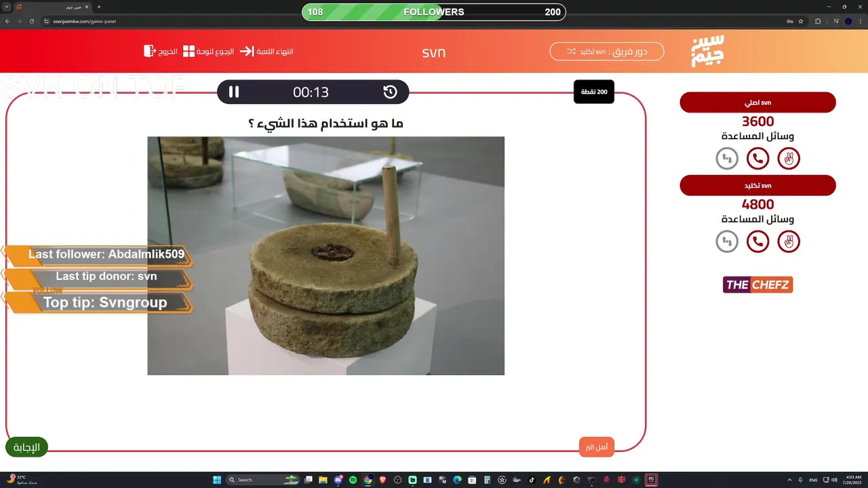The image size is (868, 488).
Task: Open browser extensions puzzle icon
Action: coord(818,21)
